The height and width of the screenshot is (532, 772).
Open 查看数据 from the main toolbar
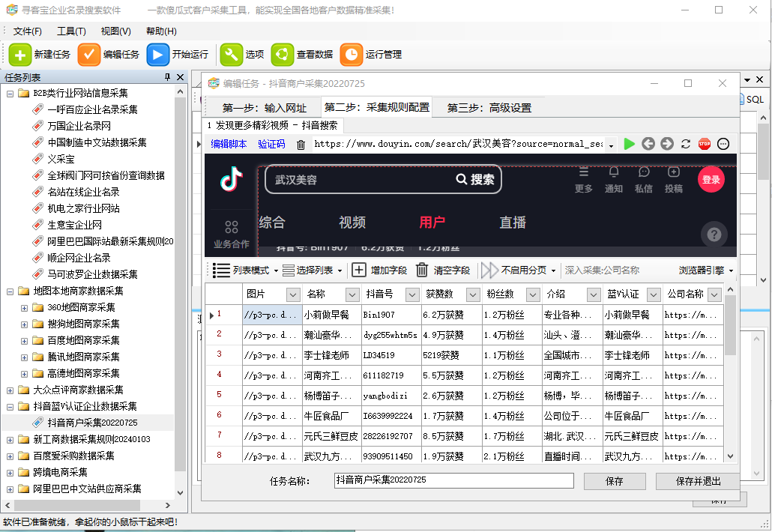click(x=283, y=55)
